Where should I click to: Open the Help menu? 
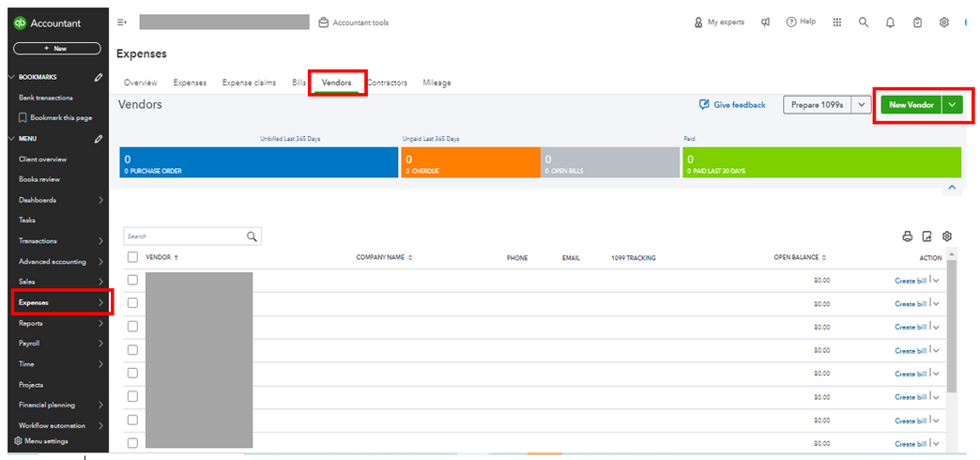[801, 22]
